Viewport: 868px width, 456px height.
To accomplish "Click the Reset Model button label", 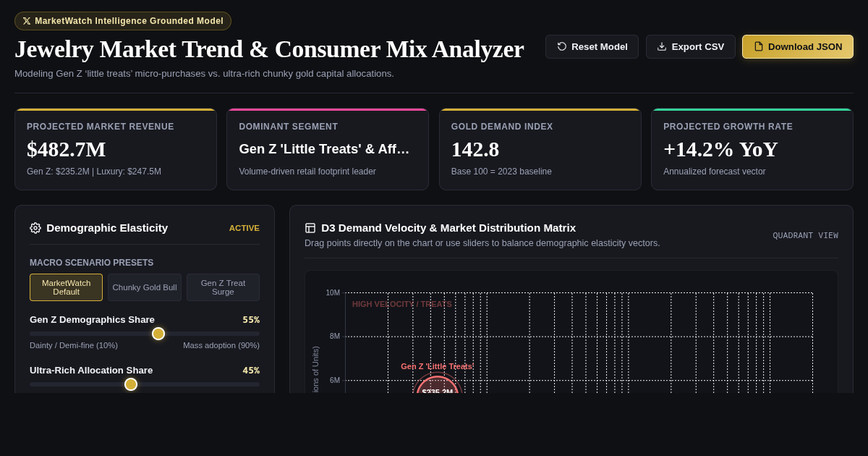I will (600, 46).
